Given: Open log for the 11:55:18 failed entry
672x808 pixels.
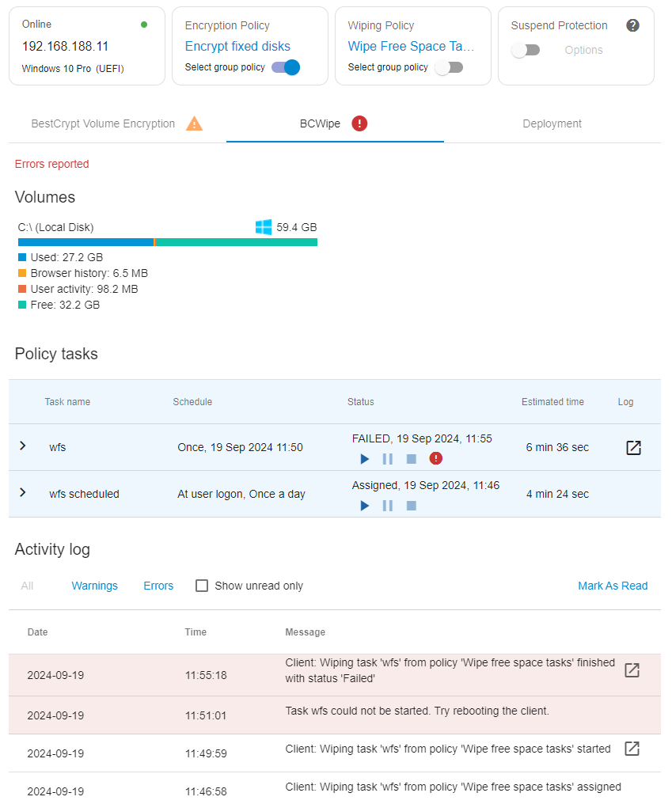Looking at the screenshot, I should click(632, 670).
